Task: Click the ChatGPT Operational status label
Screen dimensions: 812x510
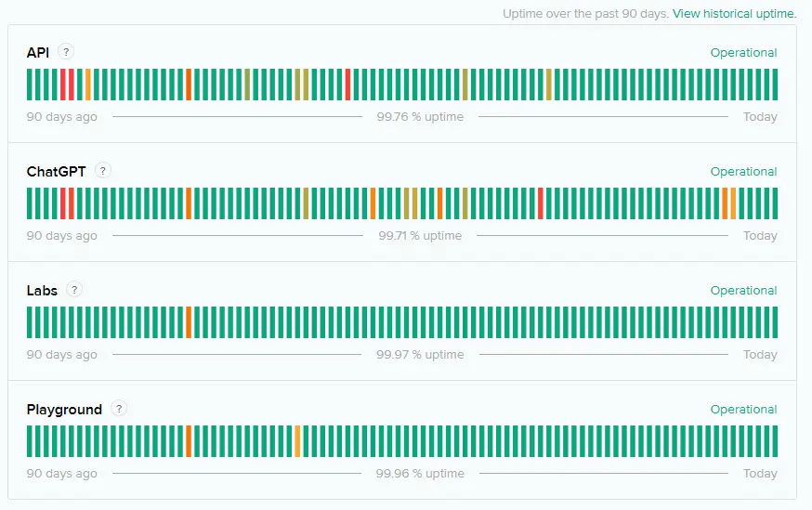Action: tap(743, 171)
